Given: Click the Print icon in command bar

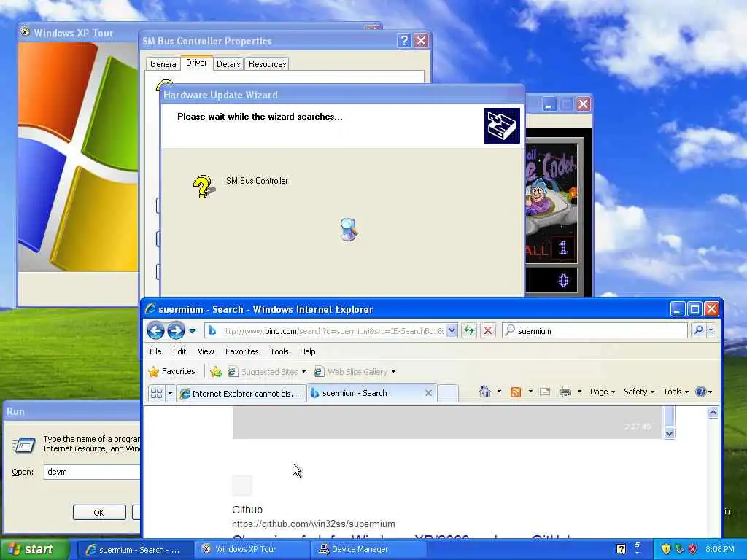Looking at the screenshot, I should tap(565, 392).
